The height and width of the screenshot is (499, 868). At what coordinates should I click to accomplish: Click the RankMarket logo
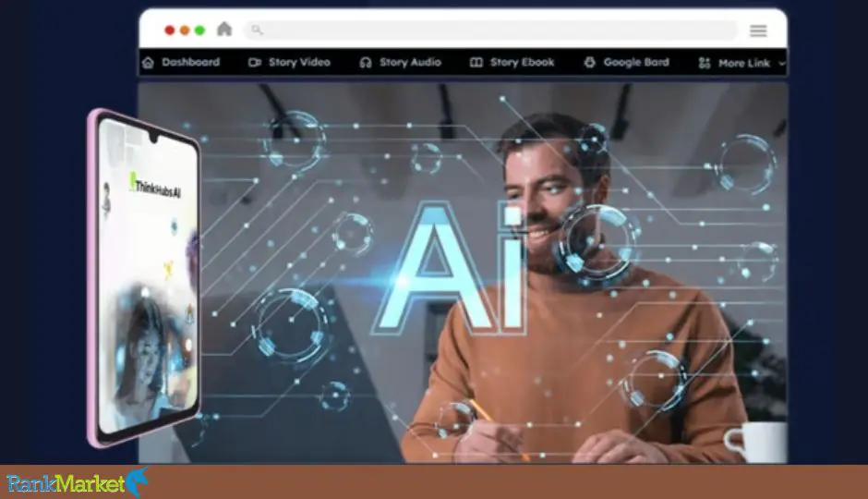point(77,482)
